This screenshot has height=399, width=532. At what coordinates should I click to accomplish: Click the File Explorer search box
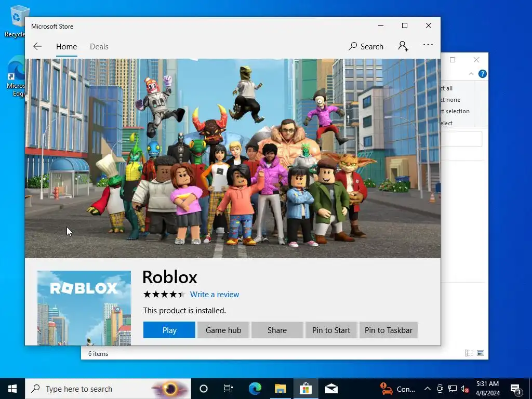click(461, 139)
